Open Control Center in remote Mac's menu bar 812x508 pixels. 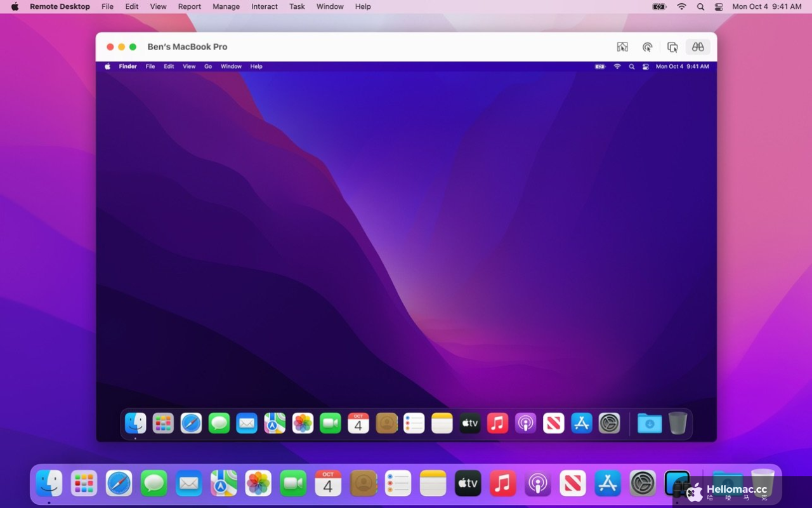pos(646,67)
